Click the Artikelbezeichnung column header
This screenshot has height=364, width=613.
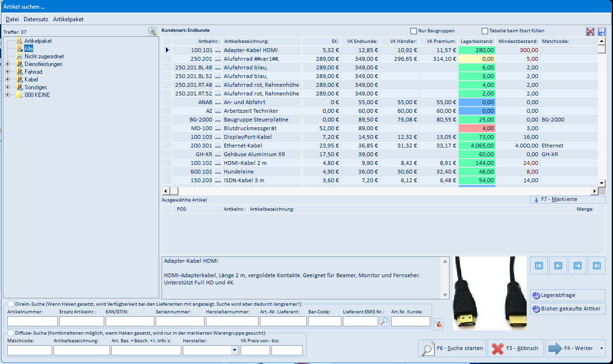tap(262, 41)
